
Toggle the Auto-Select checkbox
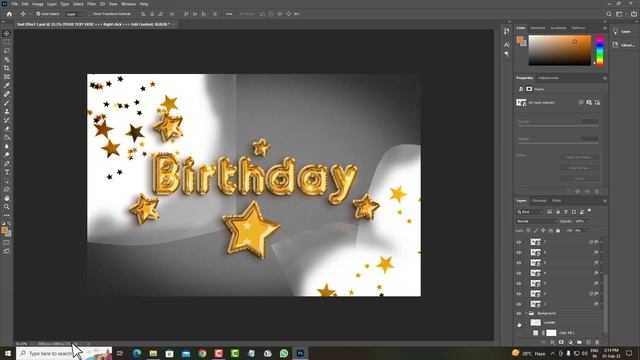(38, 14)
